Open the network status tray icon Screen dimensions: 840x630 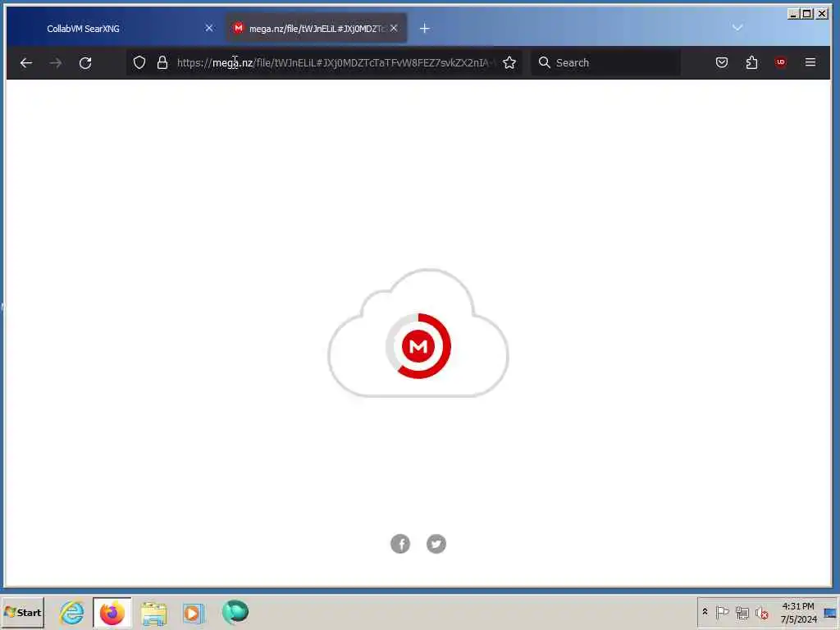click(x=742, y=612)
